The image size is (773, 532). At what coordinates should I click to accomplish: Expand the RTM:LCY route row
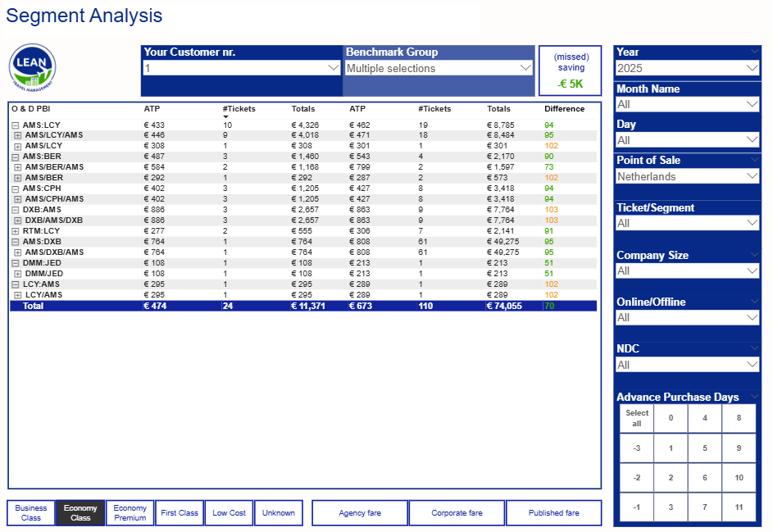pos(15,231)
